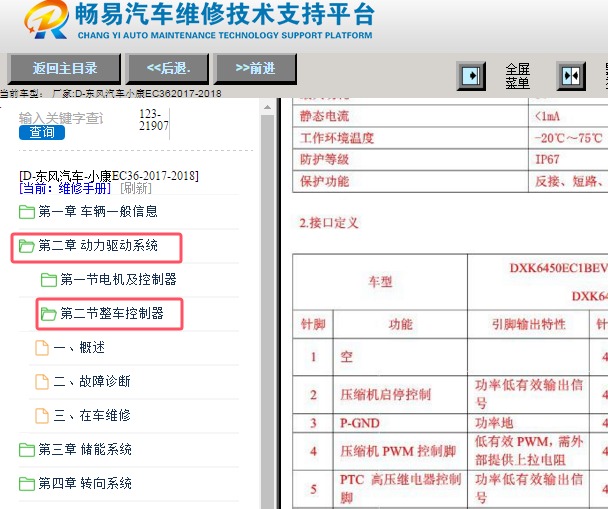The height and width of the screenshot is (509, 608).
Task: Click the <<后退 back button
Action: (x=168, y=69)
